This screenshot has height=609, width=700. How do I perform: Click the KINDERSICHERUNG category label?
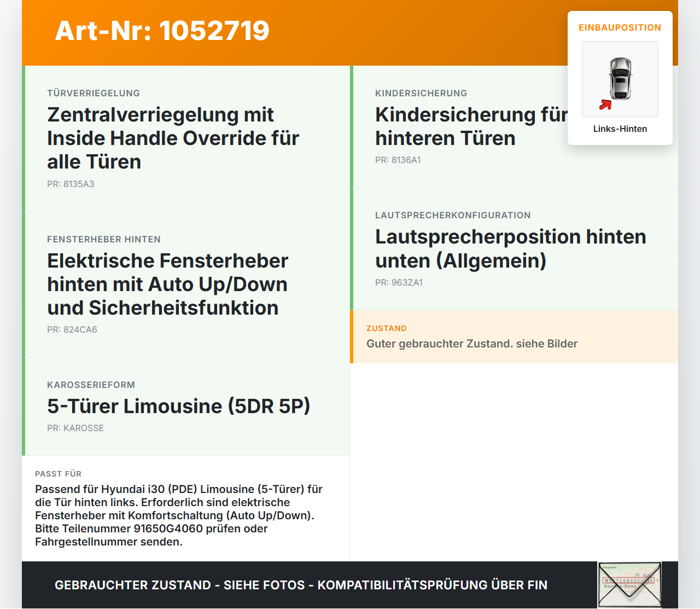[x=421, y=93]
